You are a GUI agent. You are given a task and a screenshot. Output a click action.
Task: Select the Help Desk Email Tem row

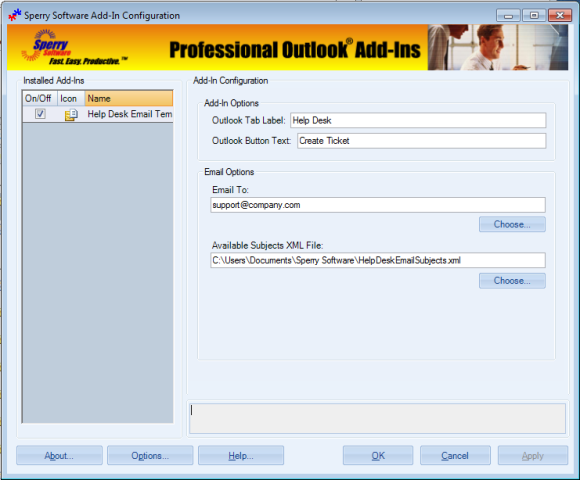(98, 114)
